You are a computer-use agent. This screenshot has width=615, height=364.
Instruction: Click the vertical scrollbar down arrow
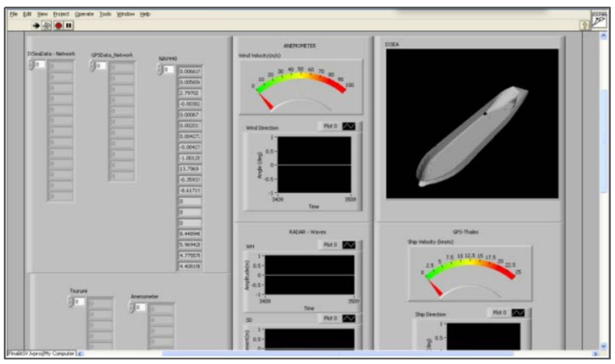click(603, 346)
